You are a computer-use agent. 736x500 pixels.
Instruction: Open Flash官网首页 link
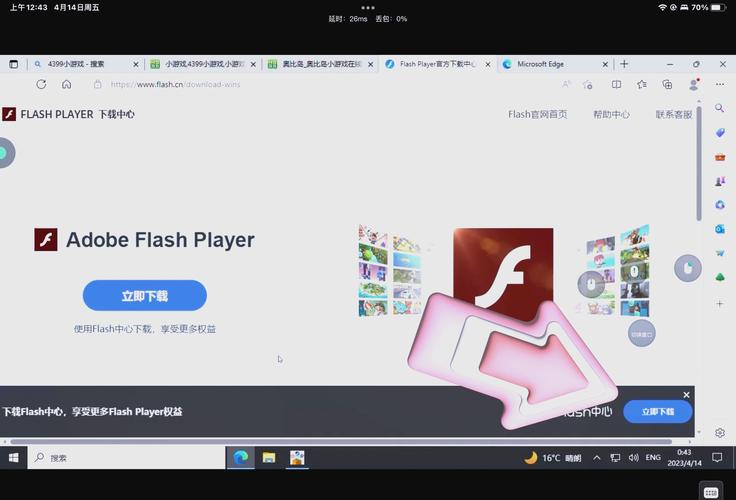pos(537,114)
